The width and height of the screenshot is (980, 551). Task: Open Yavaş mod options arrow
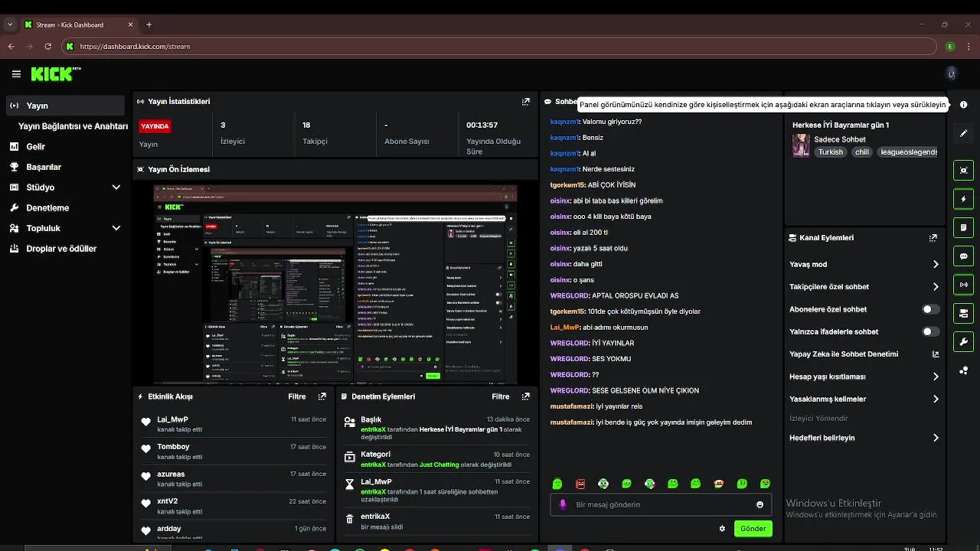(x=936, y=264)
